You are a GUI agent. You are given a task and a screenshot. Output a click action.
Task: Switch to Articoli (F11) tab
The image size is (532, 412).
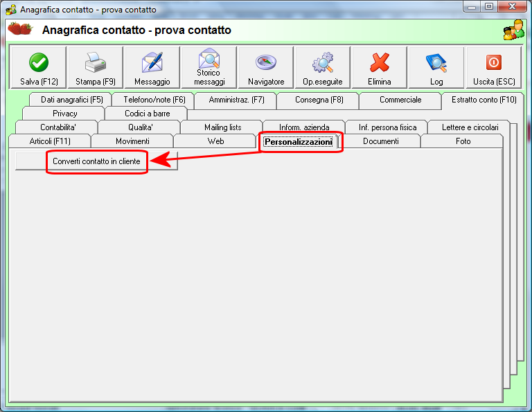point(50,141)
